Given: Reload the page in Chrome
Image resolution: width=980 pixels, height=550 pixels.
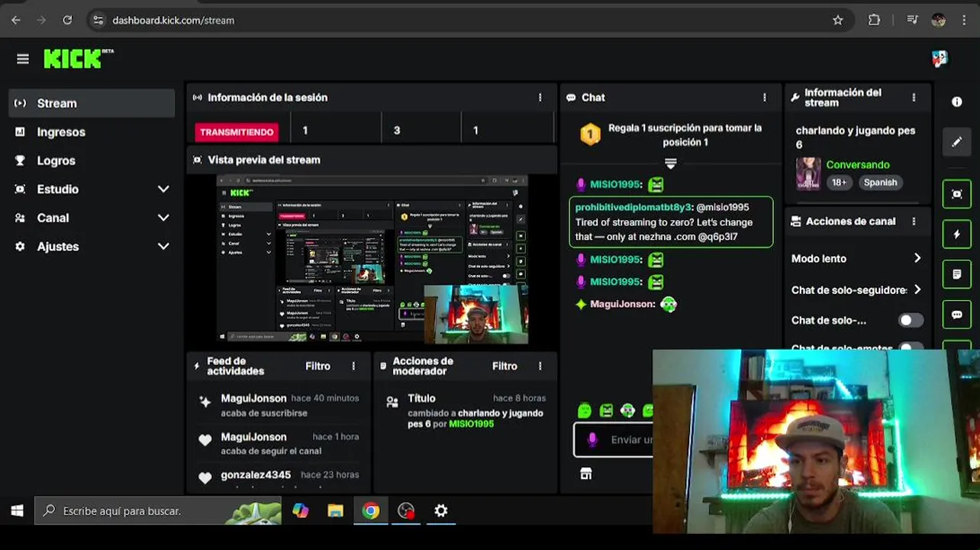Looking at the screenshot, I should [x=67, y=21].
